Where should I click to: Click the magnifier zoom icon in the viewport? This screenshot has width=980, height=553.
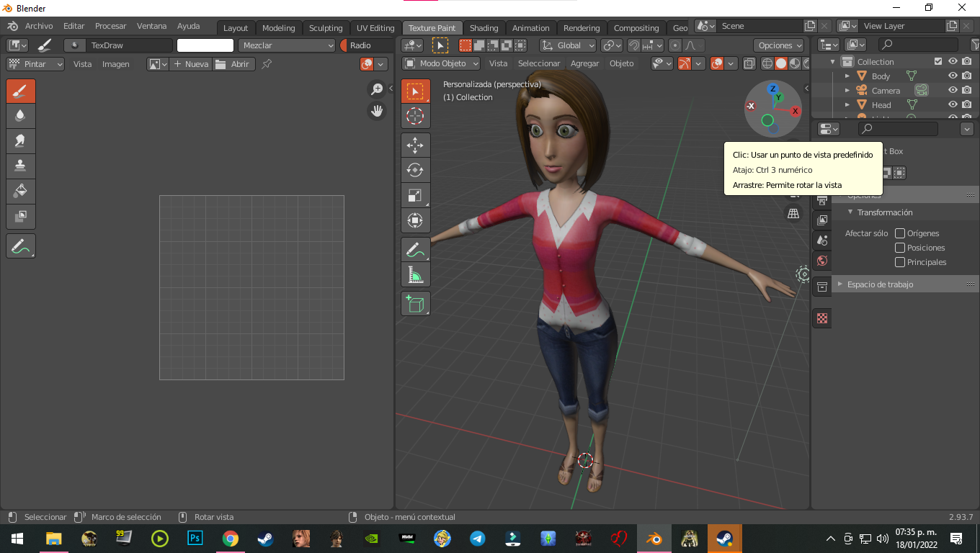point(376,90)
